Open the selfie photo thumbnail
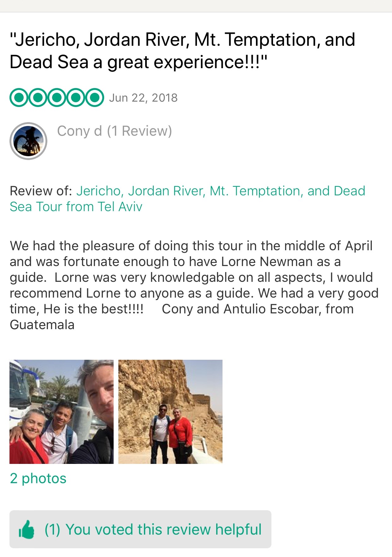Viewport: 392px width, 557px height. [62, 412]
